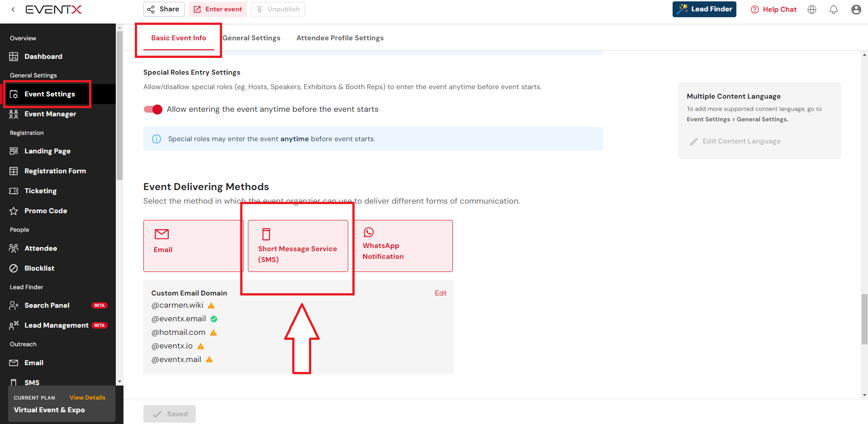The height and width of the screenshot is (424, 868).
Task: Click the main page scrollbar thumb
Action: pyautogui.click(x=864, y=319)
